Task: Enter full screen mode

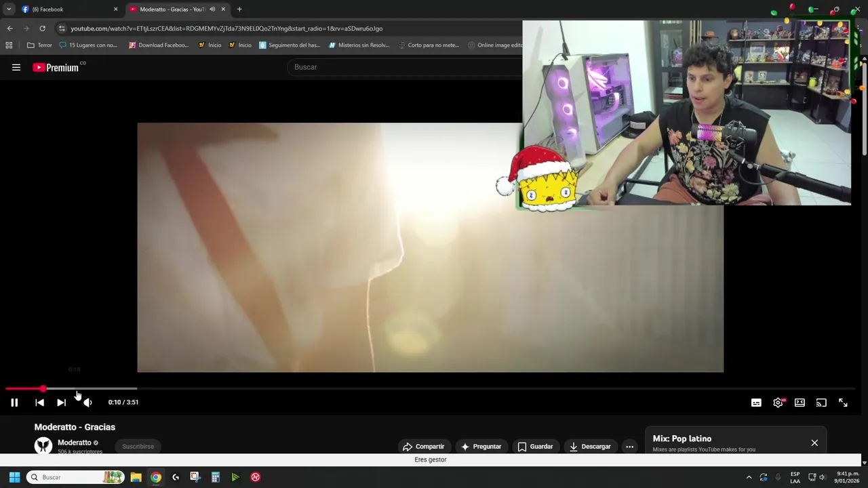Action: click(843, 403)
